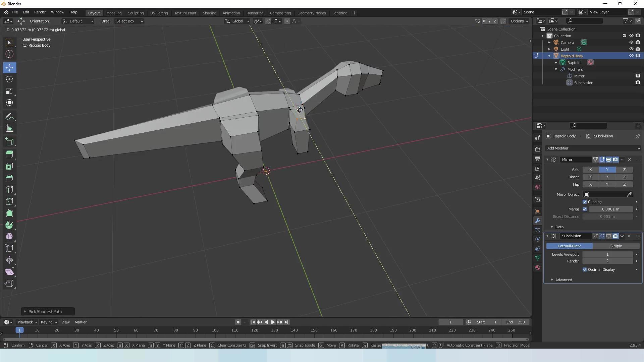Click frame 100 on timeline ruler

215,330
